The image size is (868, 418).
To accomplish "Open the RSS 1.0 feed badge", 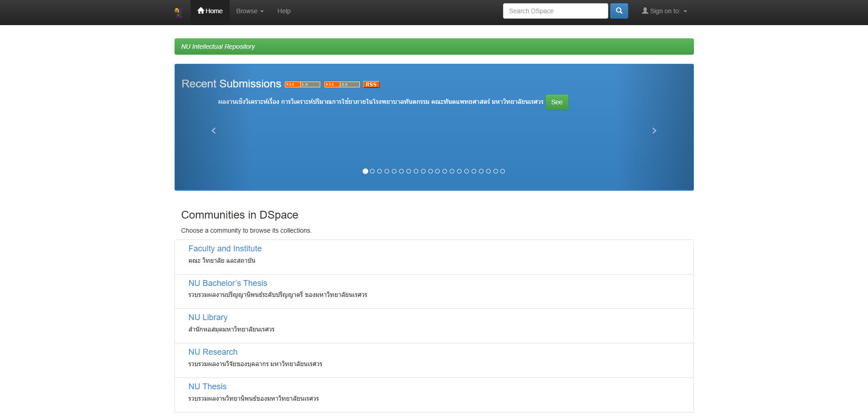I will (303, 85).
